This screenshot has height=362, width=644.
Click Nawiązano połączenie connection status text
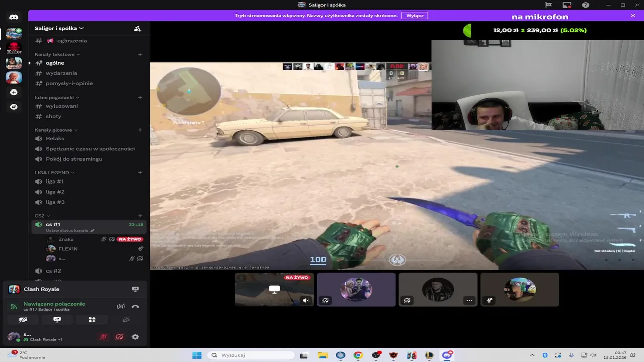[x=54, y=304]
